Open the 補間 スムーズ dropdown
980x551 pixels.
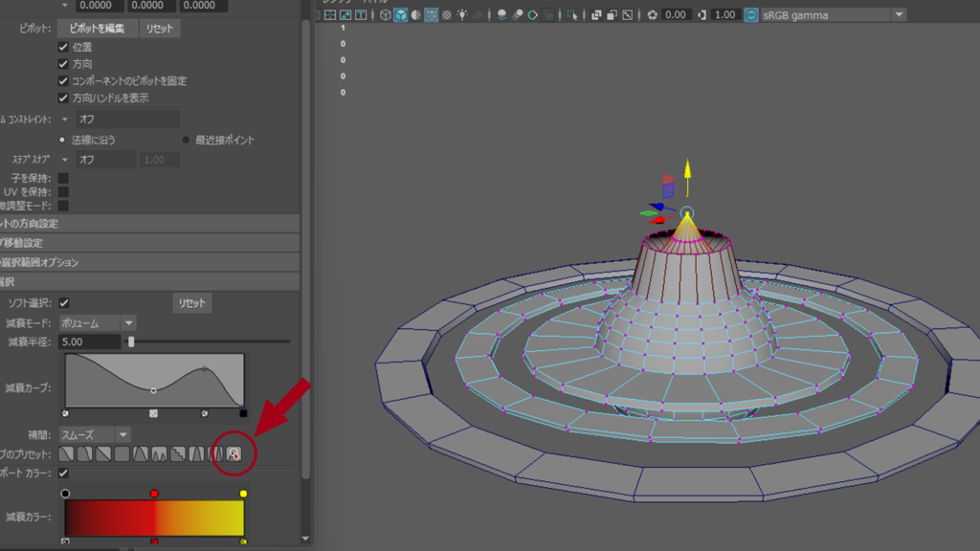95,435
